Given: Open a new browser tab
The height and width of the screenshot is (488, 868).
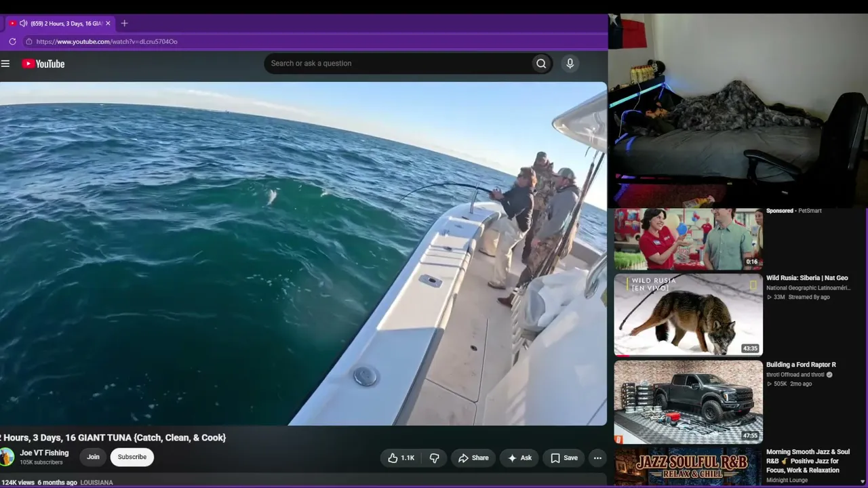Looking at the screenshot, I should tap(124, 23).
